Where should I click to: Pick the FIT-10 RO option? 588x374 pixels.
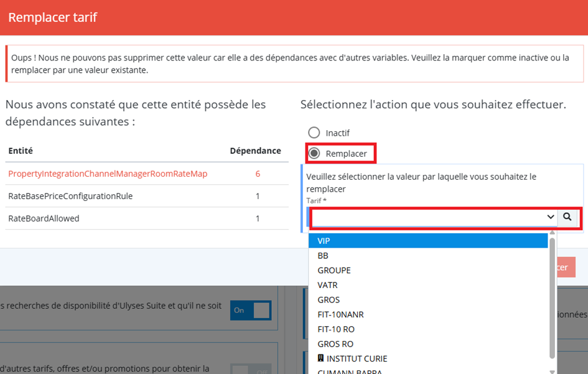[336, 329]
